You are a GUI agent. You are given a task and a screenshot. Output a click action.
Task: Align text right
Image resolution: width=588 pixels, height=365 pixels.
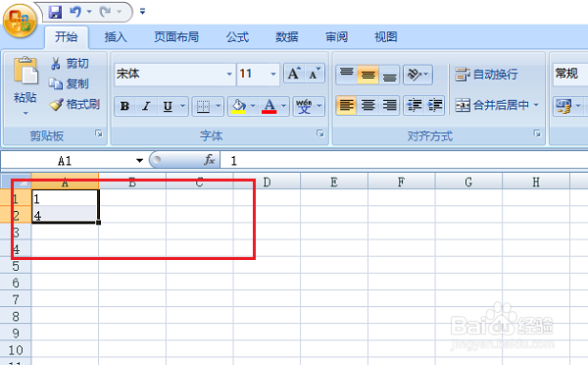[x=389, y=105]
